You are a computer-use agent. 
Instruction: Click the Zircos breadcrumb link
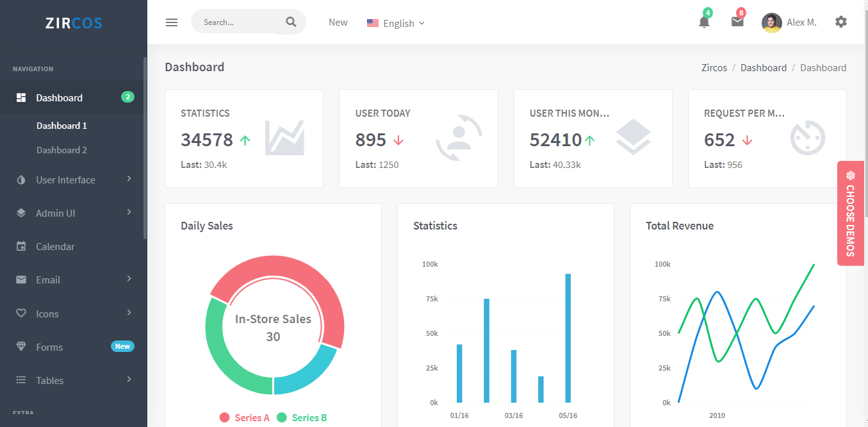(714, 68)
